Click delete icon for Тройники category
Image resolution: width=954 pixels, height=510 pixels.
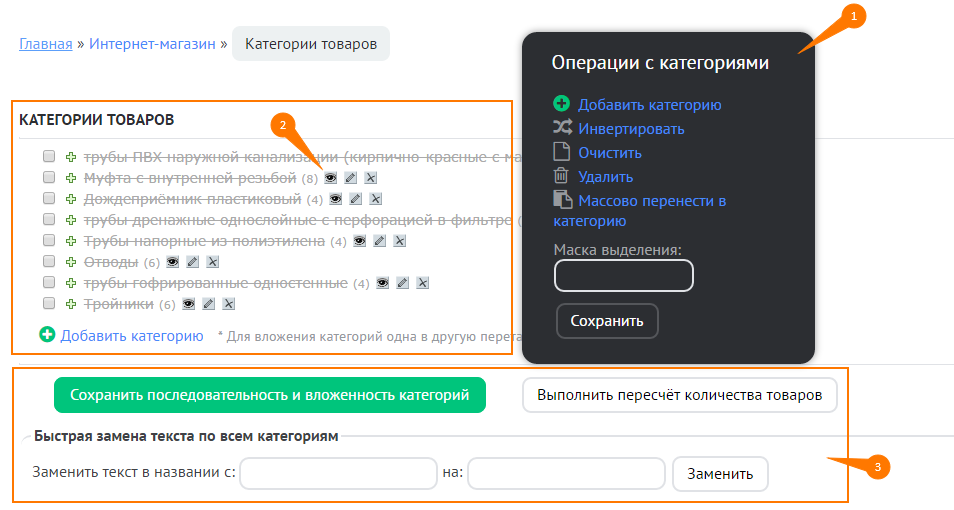pos(229,304)
